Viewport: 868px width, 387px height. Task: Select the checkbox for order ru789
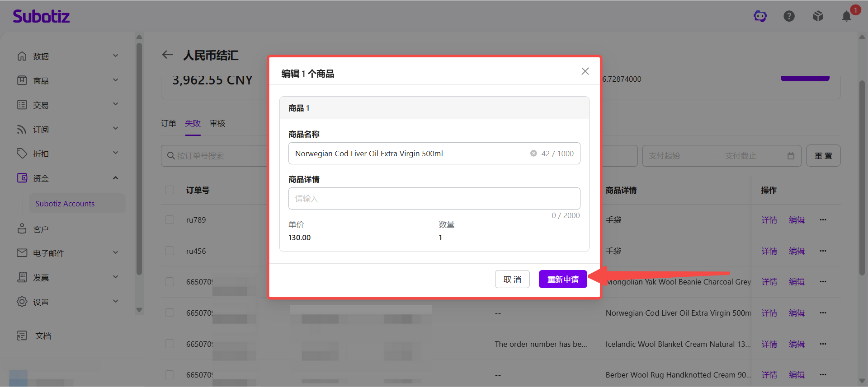point(170,220)
